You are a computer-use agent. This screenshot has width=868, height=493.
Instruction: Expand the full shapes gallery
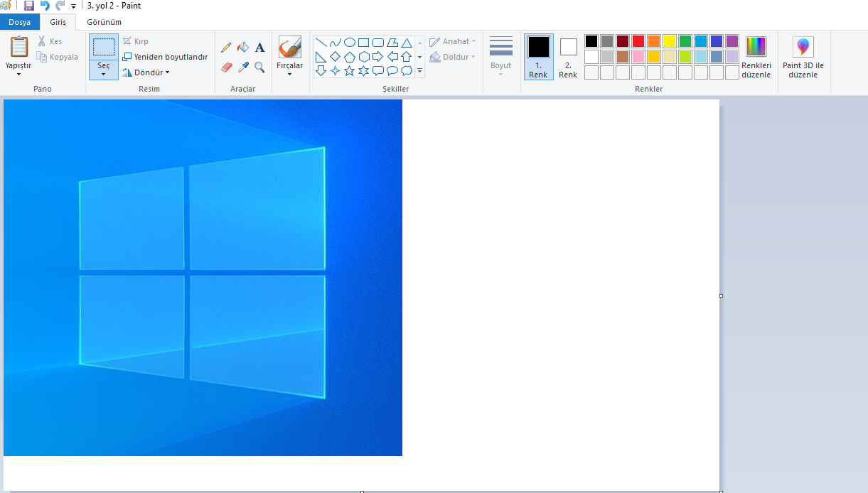pos(419,71)
